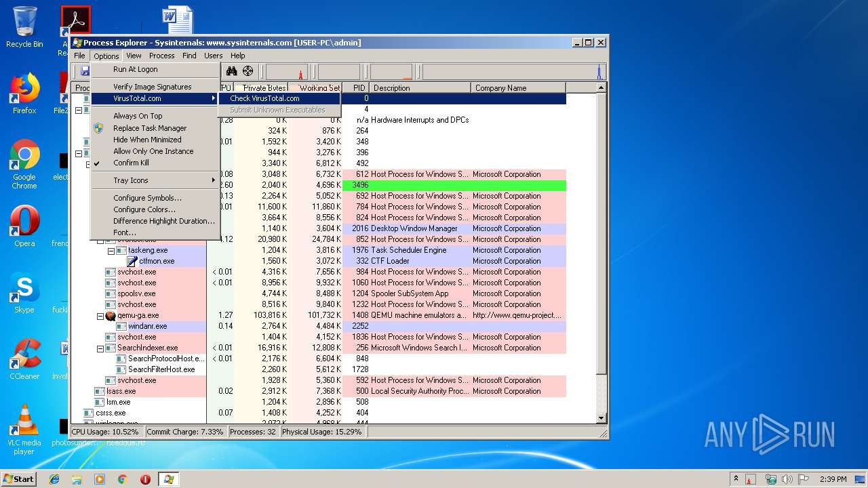Choose Configure Symbols menu entry

click(155, 198)
